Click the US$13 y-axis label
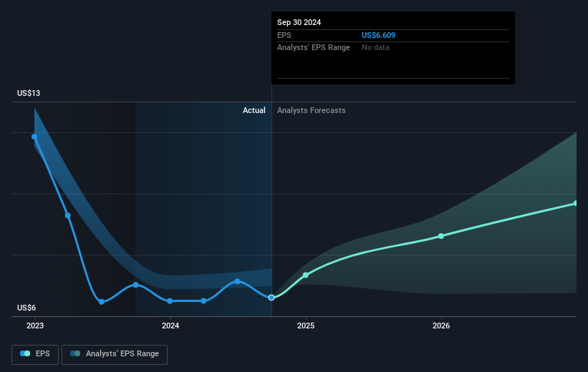The image size is (588, 372). click(x=29, y=93)
